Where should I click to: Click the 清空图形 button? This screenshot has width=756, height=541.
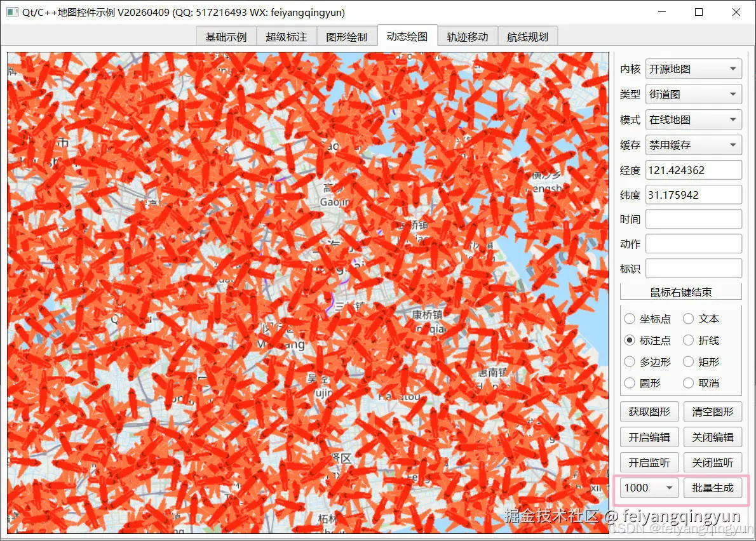(x=713, y=411)
